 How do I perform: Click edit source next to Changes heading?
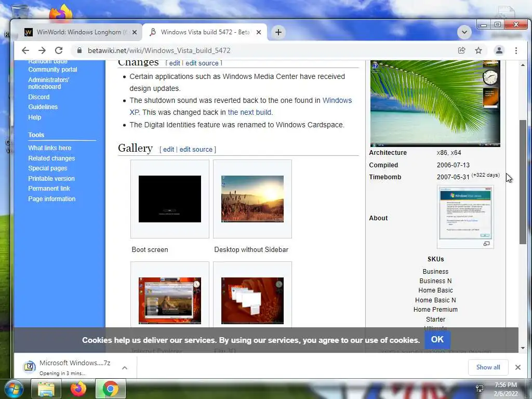202,63
